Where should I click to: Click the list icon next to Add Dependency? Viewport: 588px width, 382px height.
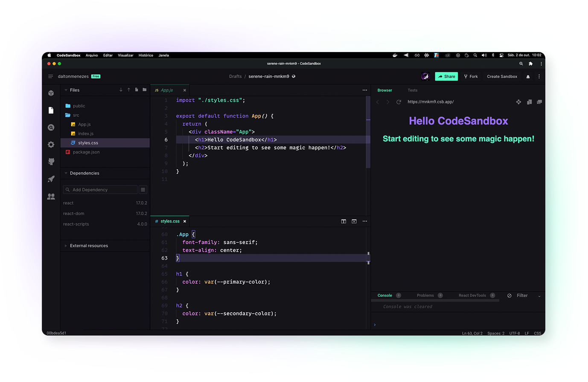tap(143, 190)
